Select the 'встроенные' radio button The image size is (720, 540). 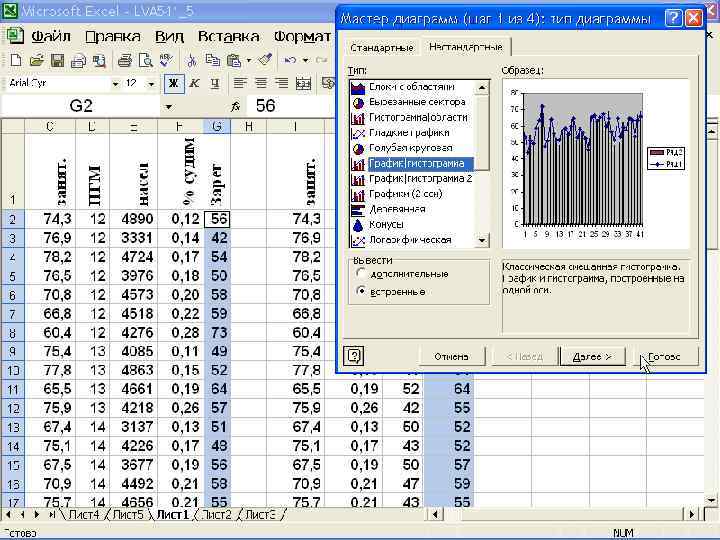pyautogui.click(x=361, y=291)
